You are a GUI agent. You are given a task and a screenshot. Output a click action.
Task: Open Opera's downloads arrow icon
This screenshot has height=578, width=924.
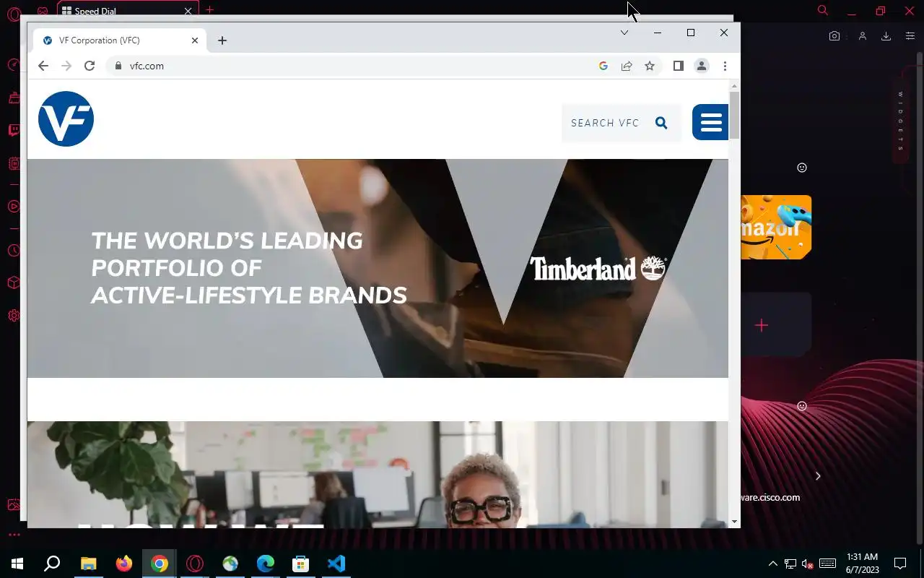pyautogui.click(x=886, y=36)
